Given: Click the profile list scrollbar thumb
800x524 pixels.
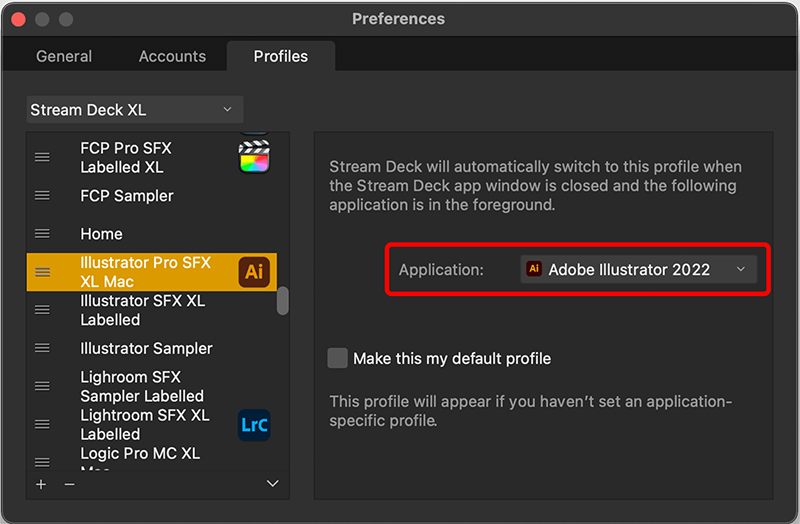Looking at the screenshot, I should 283,301.
